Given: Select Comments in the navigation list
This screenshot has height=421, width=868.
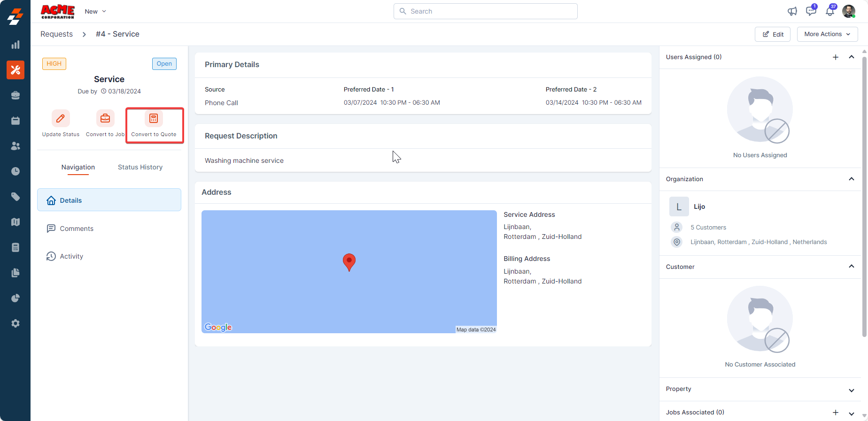Looking at the screenshot, I should tap(77, 229).
